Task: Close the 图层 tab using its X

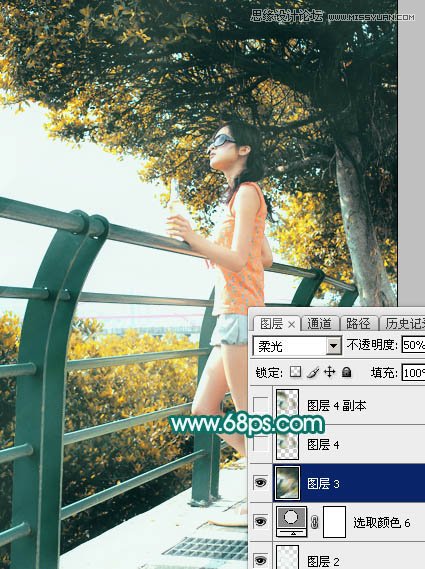Action: coord(291,324)
